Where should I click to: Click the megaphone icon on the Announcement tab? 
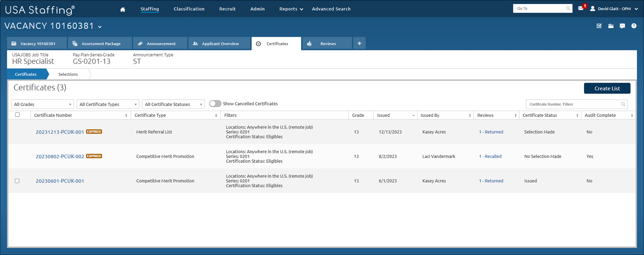(x=140, y=43)
